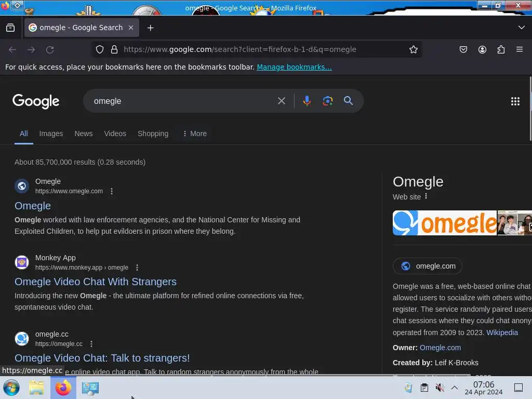Image resolution: width=532 pixels, height=399 pixels.
Task: Switch to the Images tab
Action: click(x=51, y=134)
